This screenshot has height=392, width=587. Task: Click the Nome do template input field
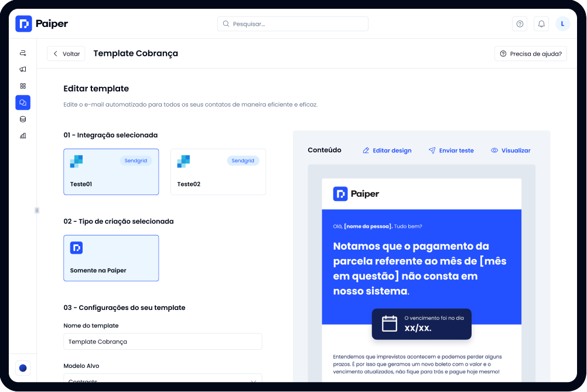tap(163, 342)
